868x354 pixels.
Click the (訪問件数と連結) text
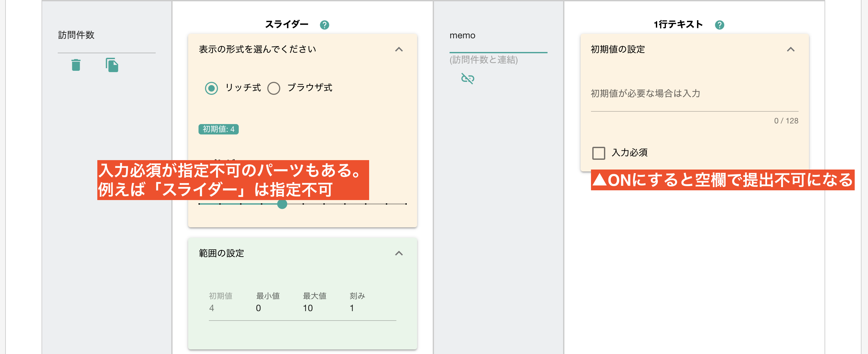483,60
